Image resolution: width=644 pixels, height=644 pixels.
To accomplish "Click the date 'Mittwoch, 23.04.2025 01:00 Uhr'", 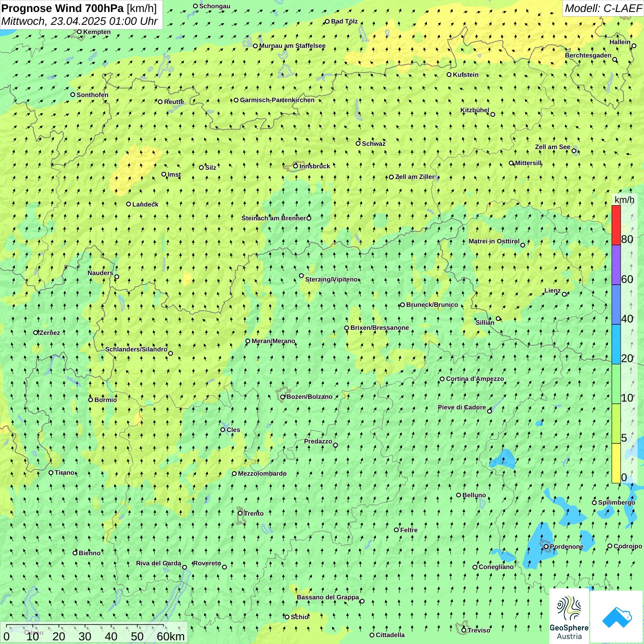I will 80,21.
